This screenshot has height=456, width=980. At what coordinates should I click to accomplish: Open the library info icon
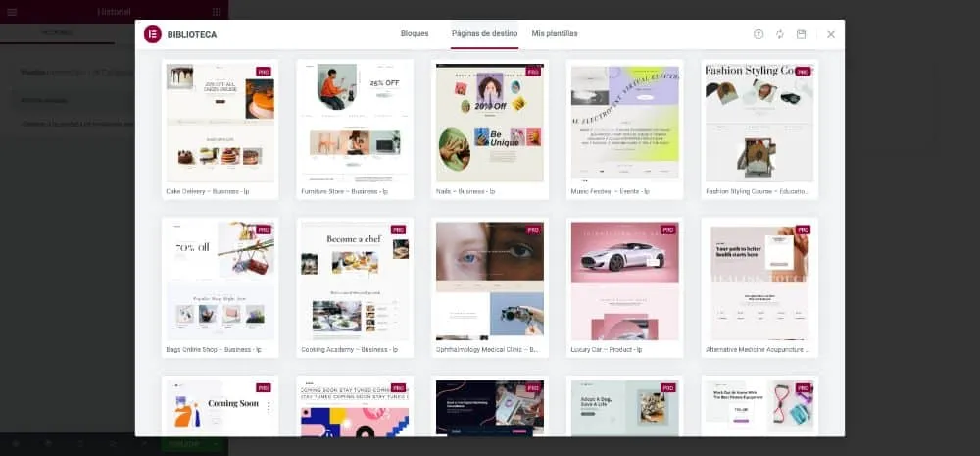click(x=759, y=34)
